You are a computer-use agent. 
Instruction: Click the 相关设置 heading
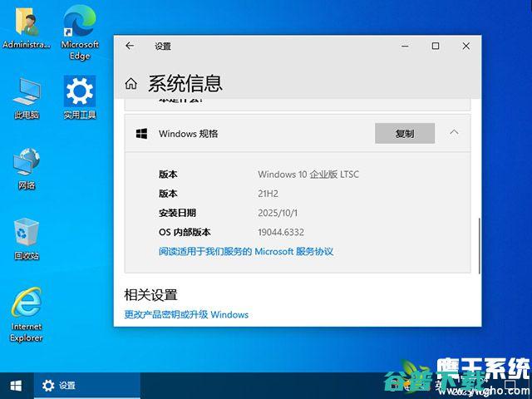(150, 295)
